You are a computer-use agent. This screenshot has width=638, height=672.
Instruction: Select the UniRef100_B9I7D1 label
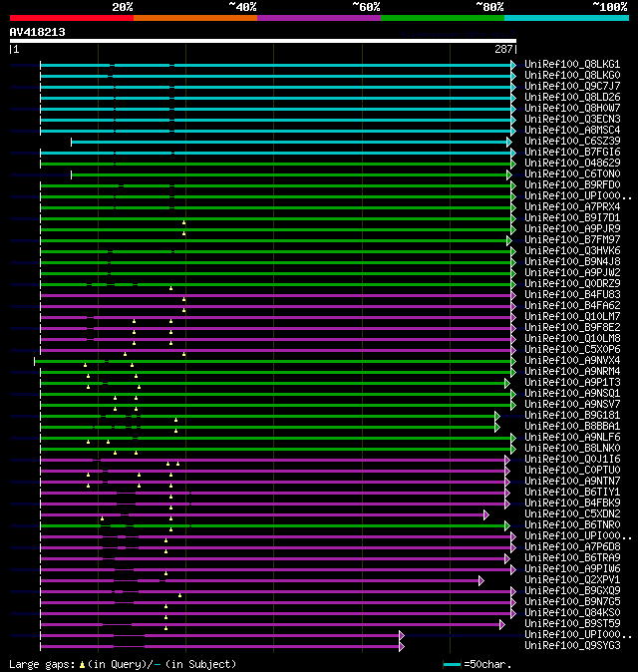coord(572,217)
